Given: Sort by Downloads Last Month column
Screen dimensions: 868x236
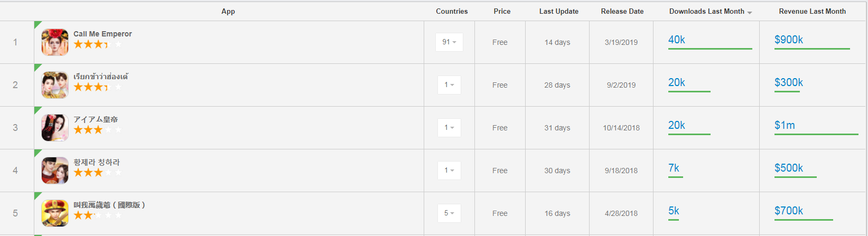Looking at the screenshot, I should (706, 11).
